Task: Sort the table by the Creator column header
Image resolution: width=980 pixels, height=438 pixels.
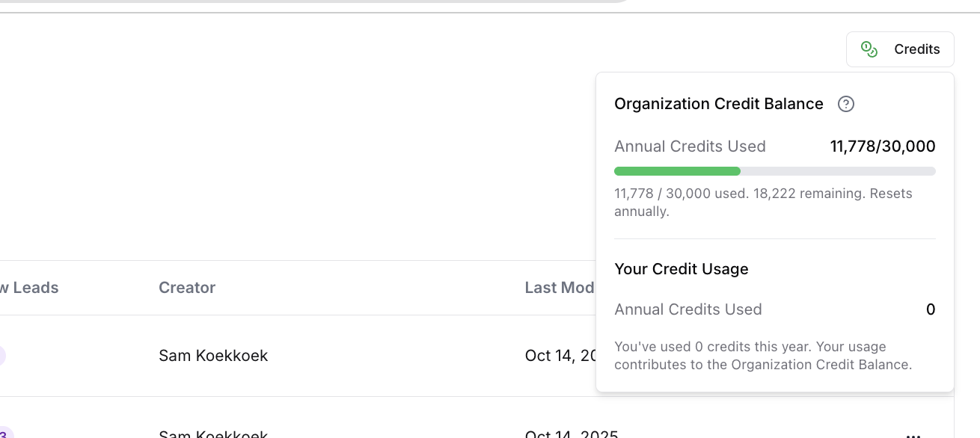Action: [187, 288]
